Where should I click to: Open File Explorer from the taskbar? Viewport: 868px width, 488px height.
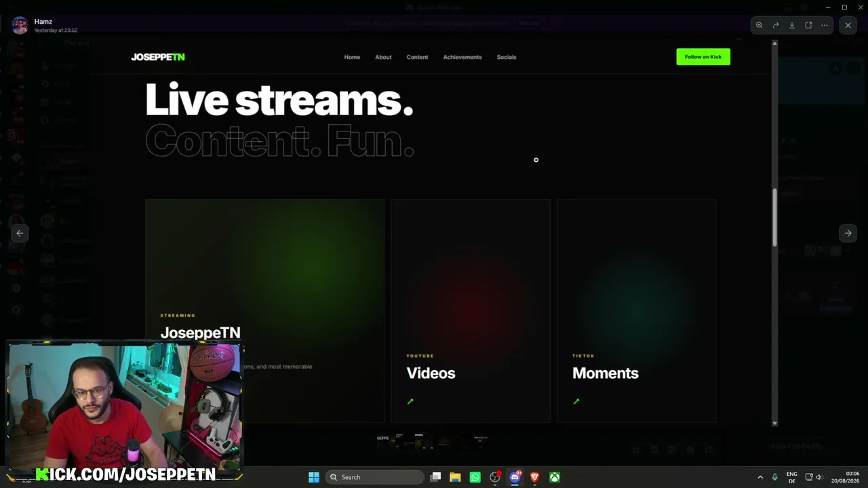click(x=455, y=477)
